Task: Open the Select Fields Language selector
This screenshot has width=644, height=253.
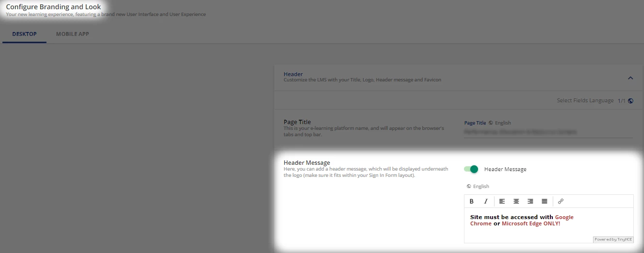Action: (x=585, y=101)
